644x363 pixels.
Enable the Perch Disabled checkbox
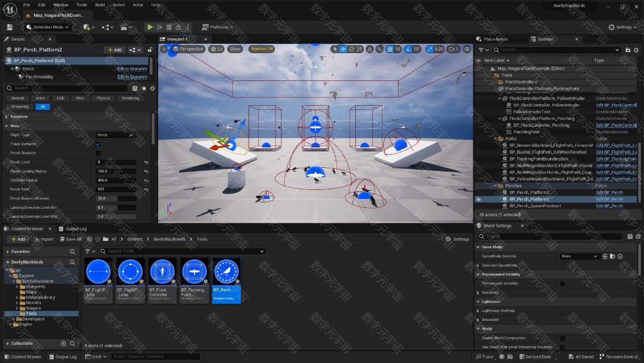(x=98, y=153)
